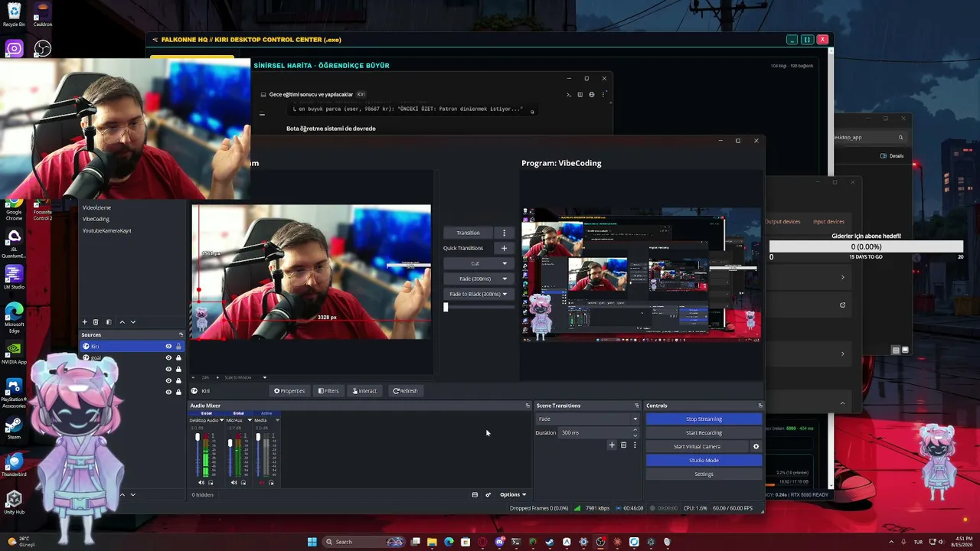Image resolution: width=980 pixels, height=551 pixels.
Task: Switch to Output devices tab
Action: point(782,221)
